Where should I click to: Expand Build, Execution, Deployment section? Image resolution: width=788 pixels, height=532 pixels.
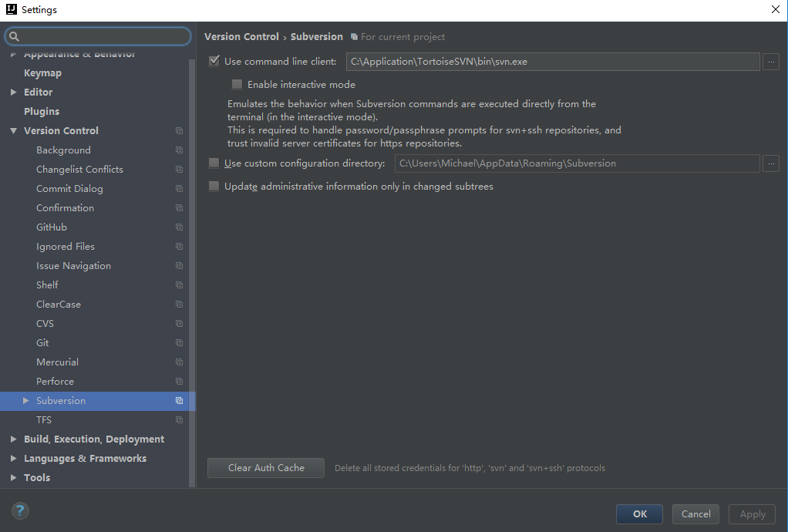click(x=14, y=439)
